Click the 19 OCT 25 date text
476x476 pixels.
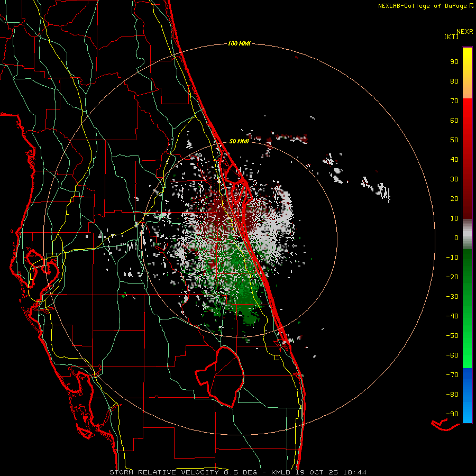click(x=318, y=472)
